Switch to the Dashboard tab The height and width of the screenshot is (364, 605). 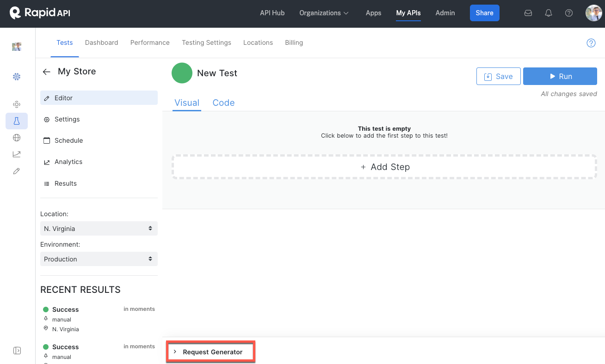click(x=102, y=42)
